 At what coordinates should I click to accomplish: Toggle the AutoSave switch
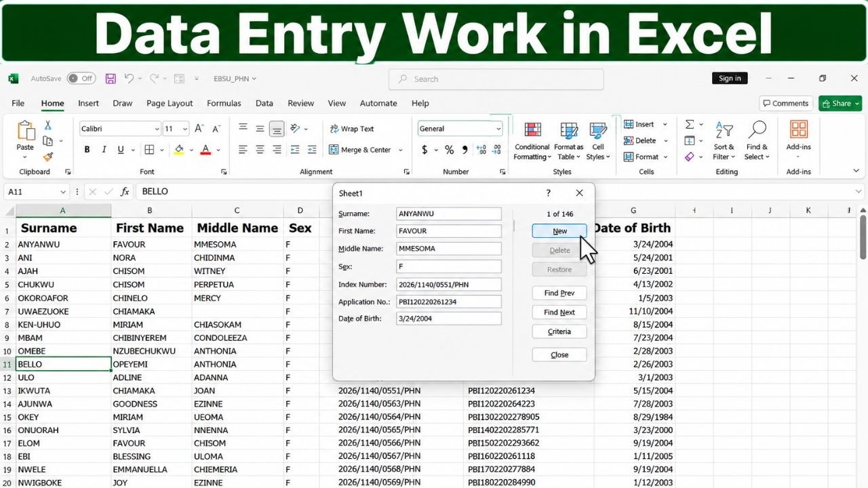81,79
